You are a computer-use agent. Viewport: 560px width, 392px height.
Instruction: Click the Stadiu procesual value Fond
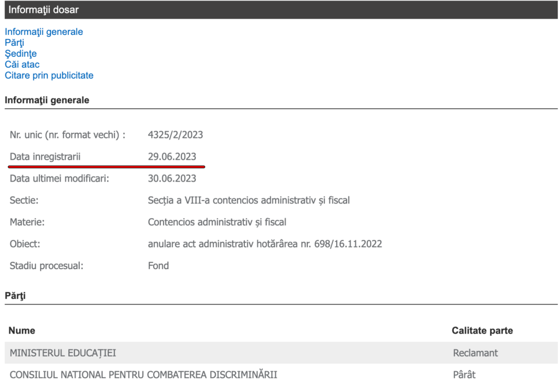click(x=158, y=266)
